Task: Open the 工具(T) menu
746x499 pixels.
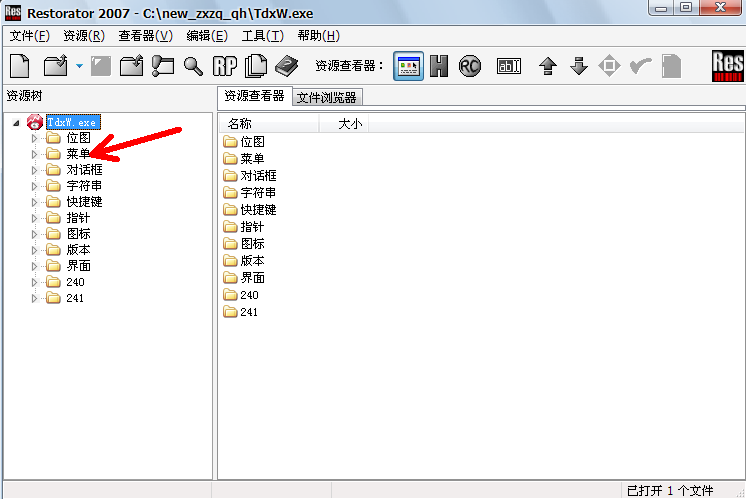Action: click(263, 36)
